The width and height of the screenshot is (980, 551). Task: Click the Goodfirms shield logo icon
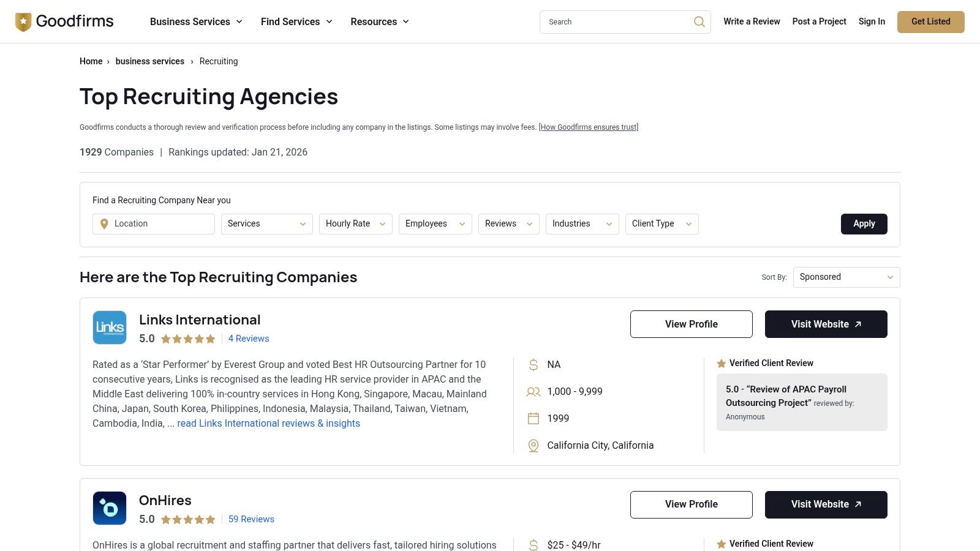pyautogui.click(x=24, y=21)
